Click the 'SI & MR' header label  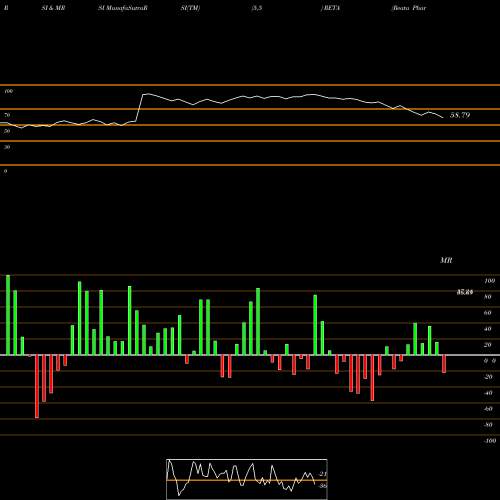[53, 8]
